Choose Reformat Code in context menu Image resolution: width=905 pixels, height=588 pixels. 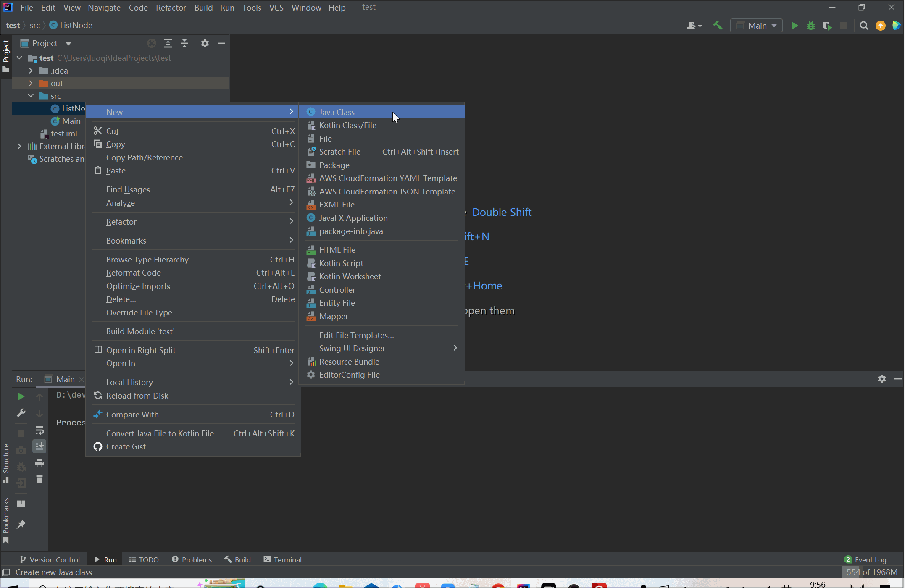[133, 273]
